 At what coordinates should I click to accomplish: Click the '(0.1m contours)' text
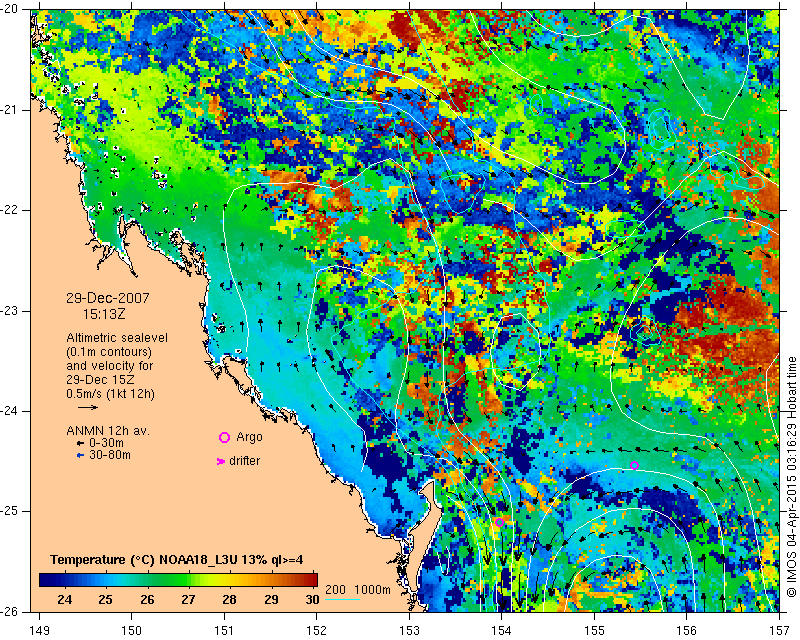tap(109, 352)
